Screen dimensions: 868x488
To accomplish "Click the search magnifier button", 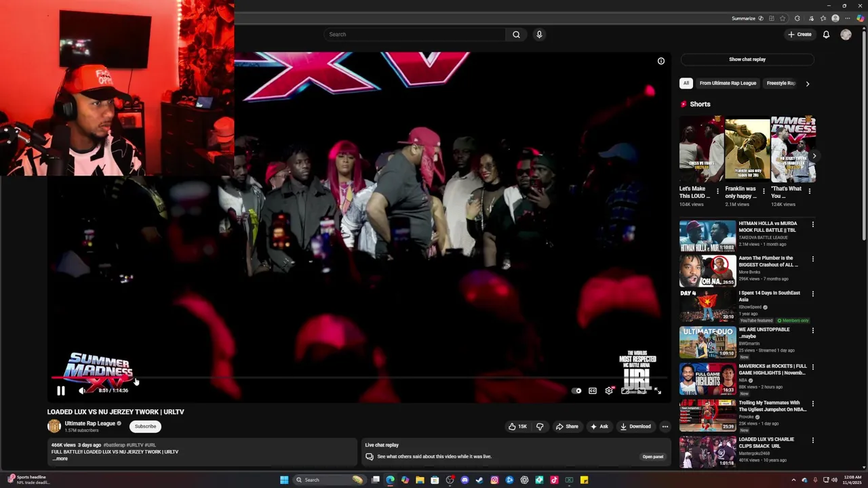I will tap(516, 35).
